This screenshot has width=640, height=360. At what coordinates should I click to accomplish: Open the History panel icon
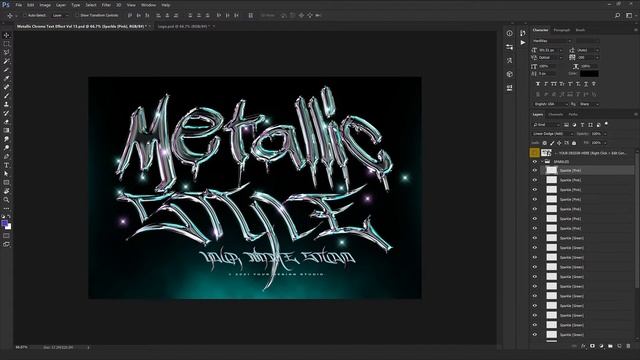(522, 33)
